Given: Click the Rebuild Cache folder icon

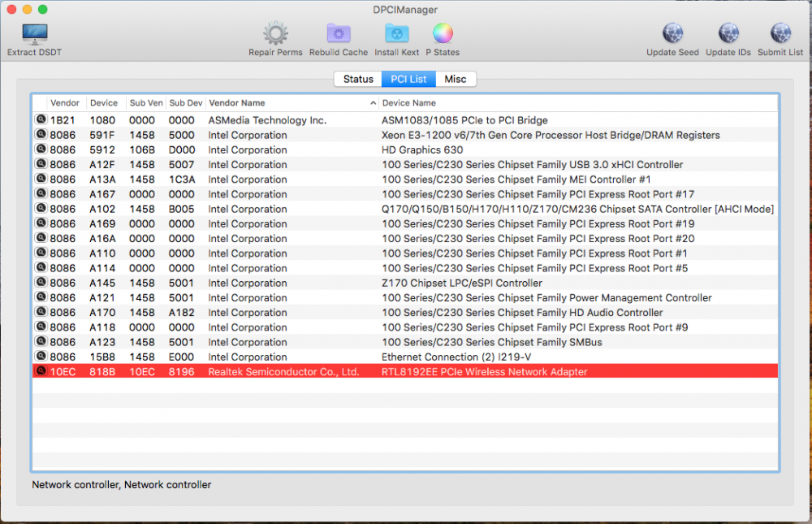Looking at the screenshot, I should (339, 33).
